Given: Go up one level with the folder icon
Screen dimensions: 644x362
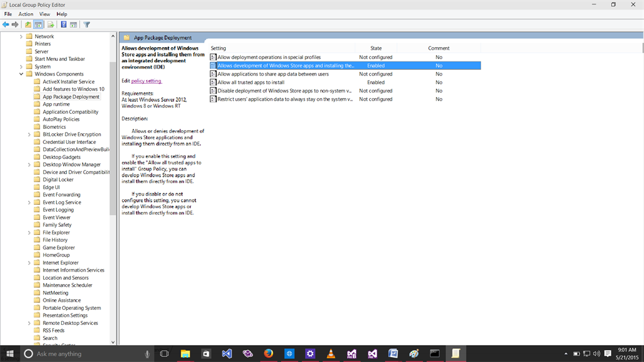Looking at the screenshot, I should pyautogui.click(x=28, y=25).
